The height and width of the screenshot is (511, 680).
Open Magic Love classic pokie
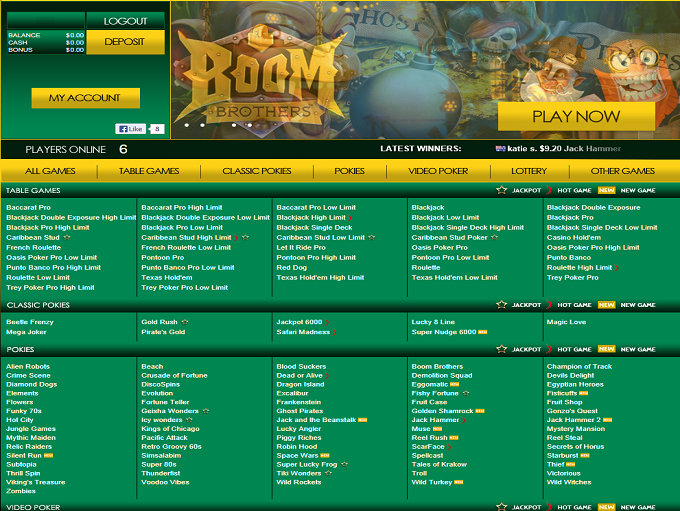pos(566,322)
